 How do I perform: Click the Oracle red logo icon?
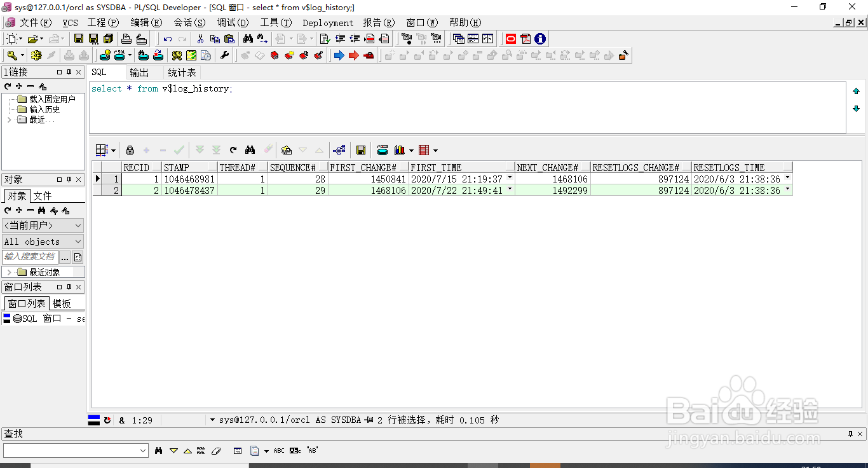click(x=510, y=39)
